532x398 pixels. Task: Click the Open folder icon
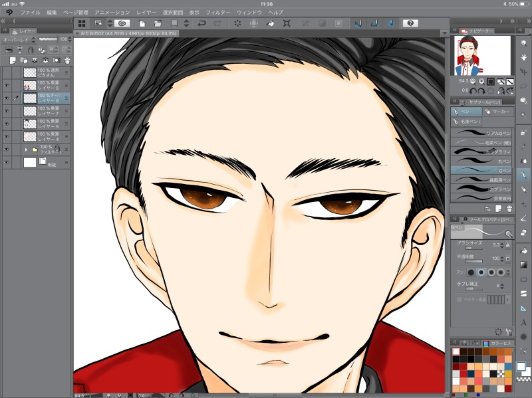point(158,23)
